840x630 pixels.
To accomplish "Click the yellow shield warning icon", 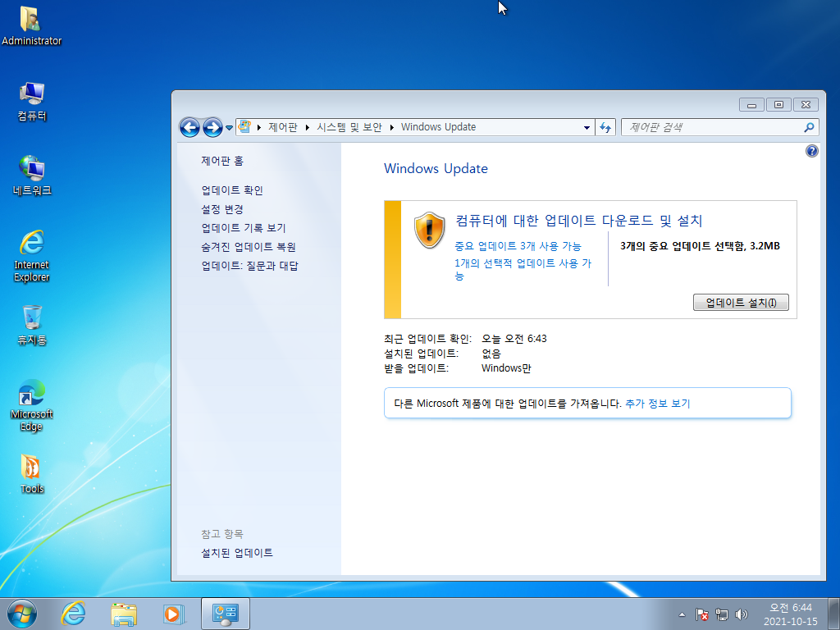I will [x=429, y=230].
